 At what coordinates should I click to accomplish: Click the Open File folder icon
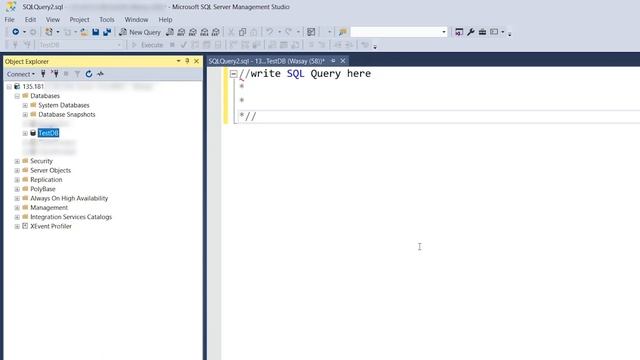pos(84,32)
